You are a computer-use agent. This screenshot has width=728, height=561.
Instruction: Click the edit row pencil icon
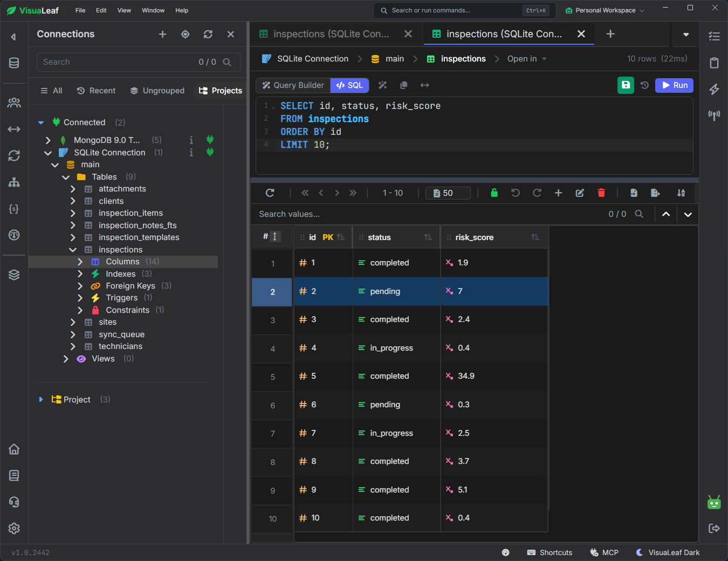(580, 193)
